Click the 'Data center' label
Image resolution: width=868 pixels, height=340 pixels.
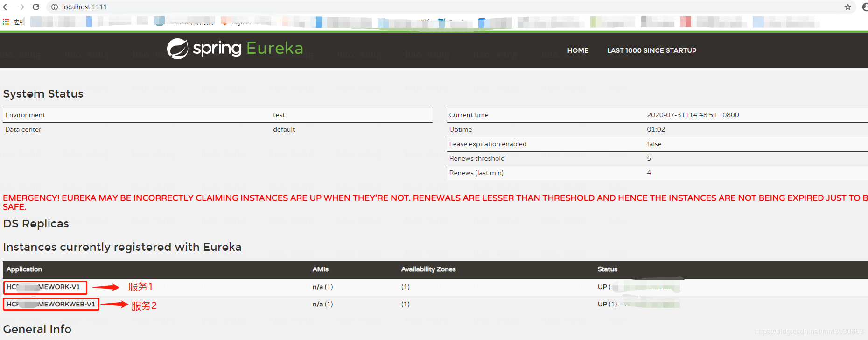click(x=23, y=129)
